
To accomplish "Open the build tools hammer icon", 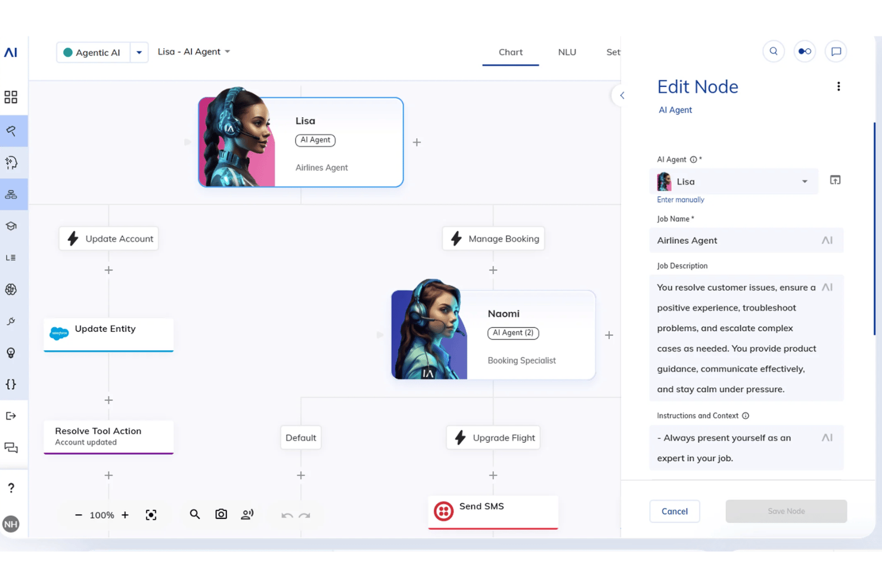I will 11,131.
